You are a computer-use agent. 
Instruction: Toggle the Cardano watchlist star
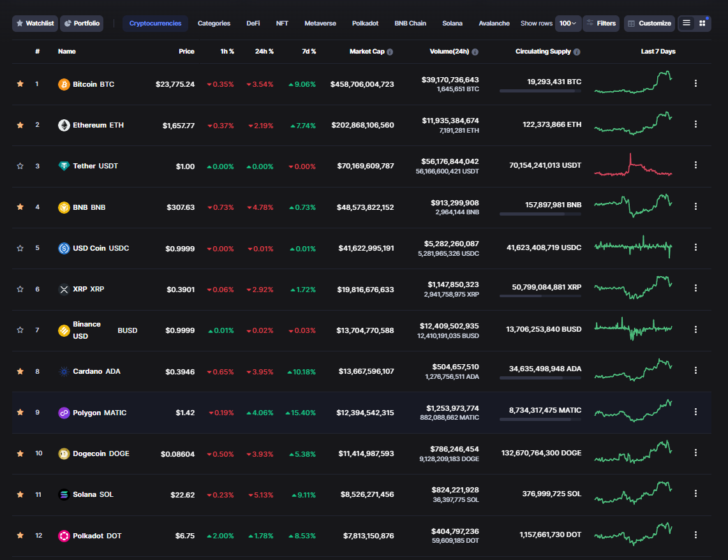coord(20,371)
